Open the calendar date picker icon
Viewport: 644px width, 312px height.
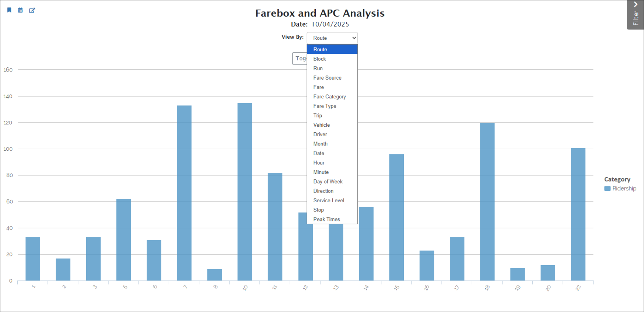(x=20, y=10)
